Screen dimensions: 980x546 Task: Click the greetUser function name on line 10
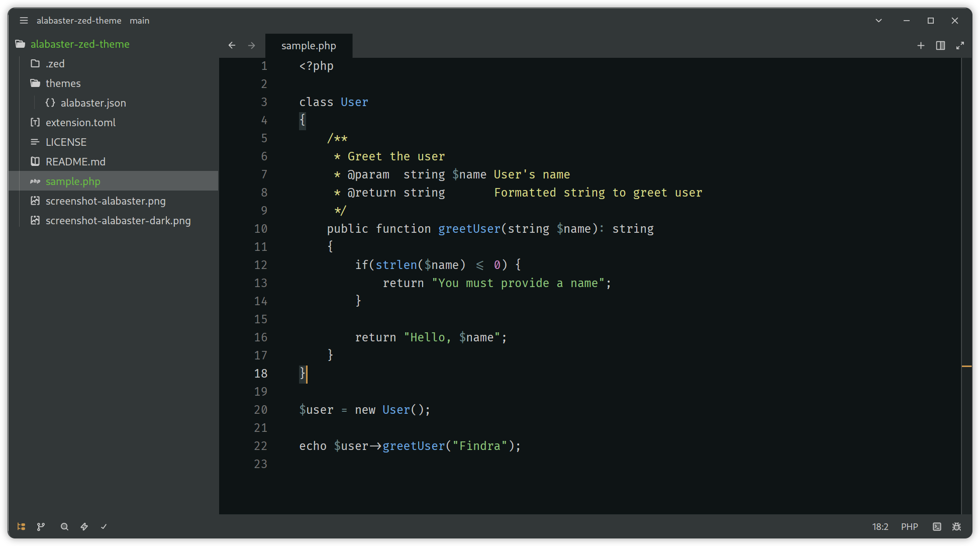point(469,229)
